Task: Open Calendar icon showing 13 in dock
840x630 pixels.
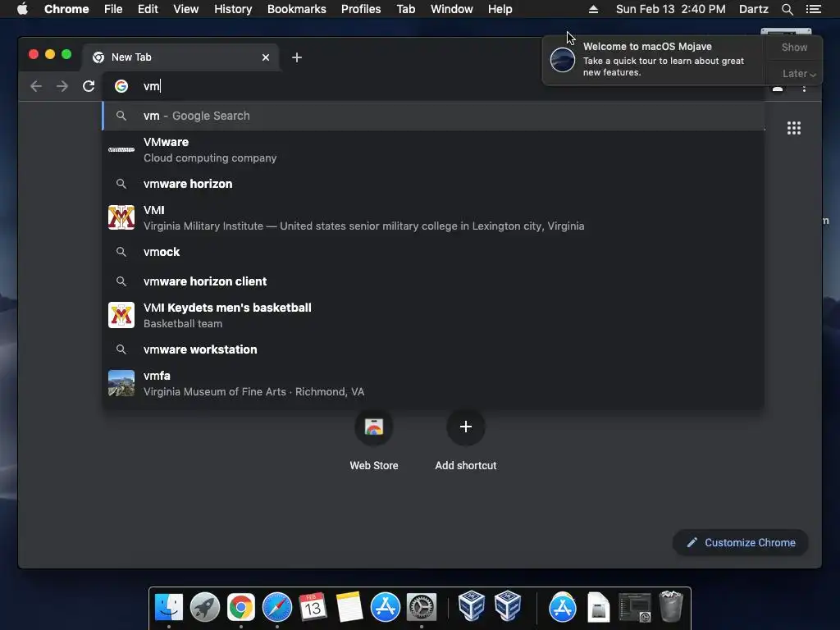Action: tap(313, 607)
